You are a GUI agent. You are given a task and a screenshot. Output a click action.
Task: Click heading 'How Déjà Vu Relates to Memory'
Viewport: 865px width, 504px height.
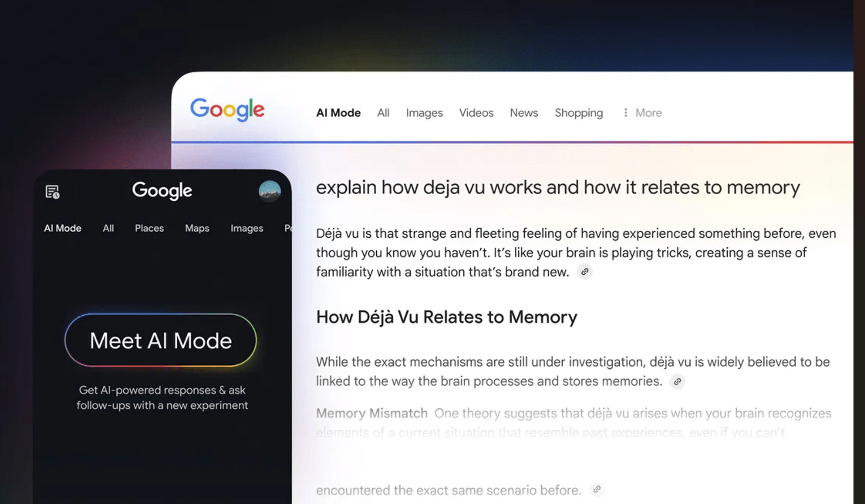pos(446,317)
